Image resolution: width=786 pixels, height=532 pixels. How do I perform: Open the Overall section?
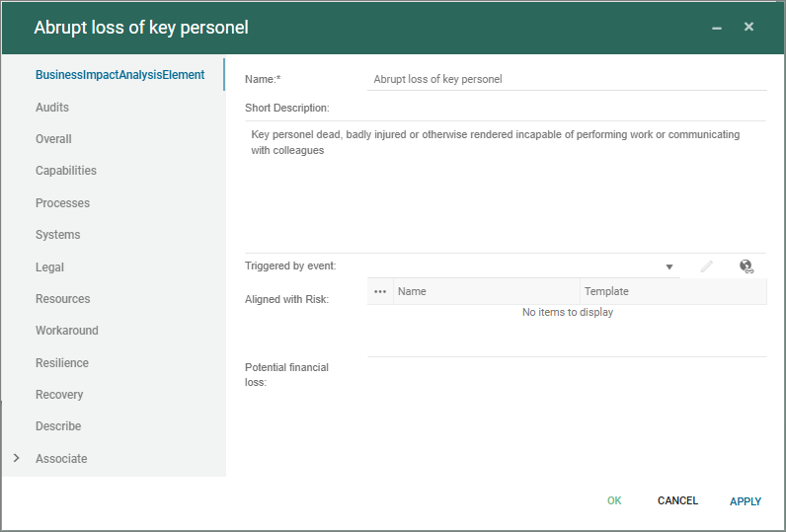coord(53,139)
